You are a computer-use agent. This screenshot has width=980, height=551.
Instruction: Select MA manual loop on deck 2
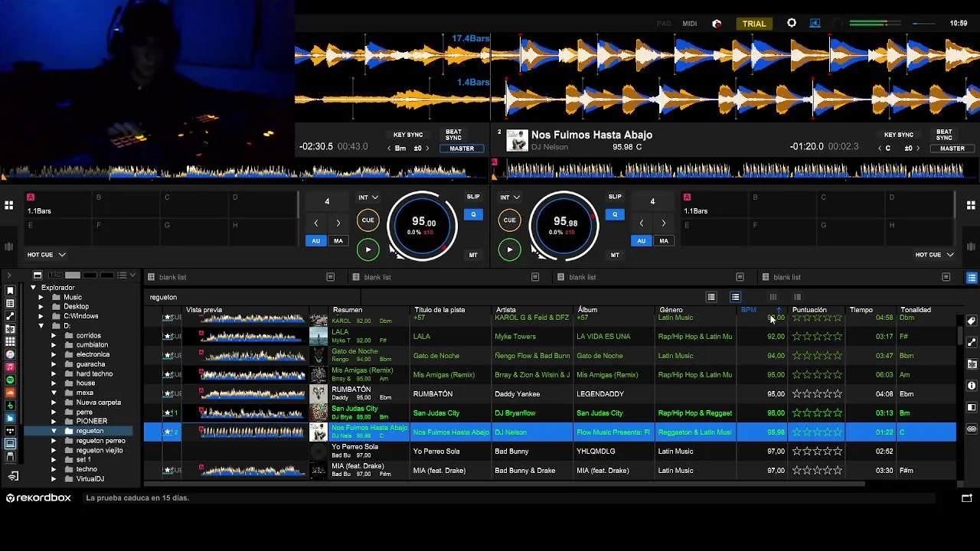click(663, 241)
